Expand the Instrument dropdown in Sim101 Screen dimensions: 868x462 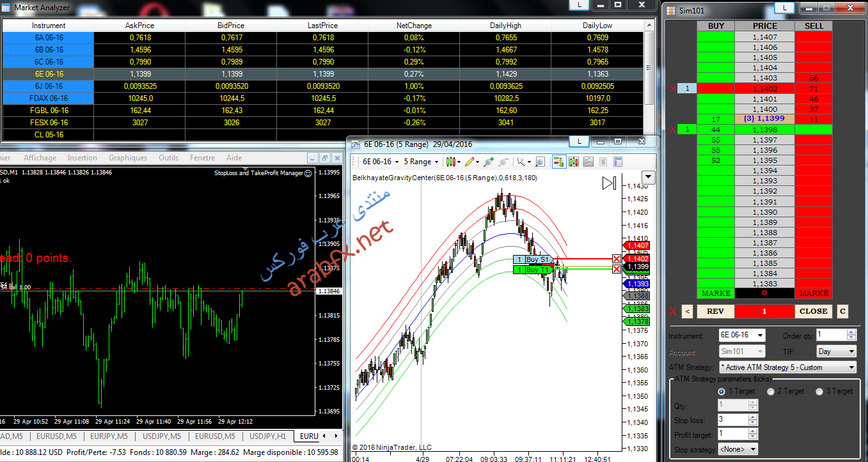(760, 335)
